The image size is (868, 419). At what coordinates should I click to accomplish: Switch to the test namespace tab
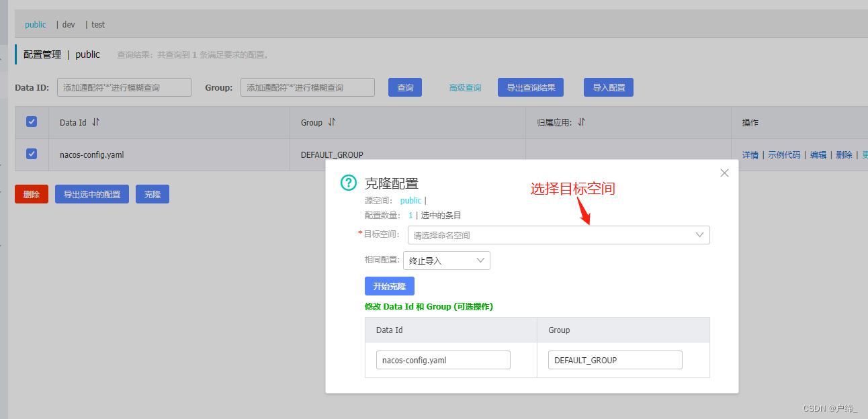pos(98,24)
